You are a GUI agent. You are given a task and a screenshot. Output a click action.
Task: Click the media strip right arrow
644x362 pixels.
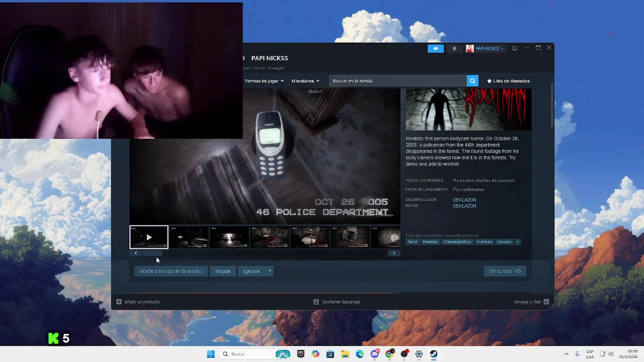394,253
